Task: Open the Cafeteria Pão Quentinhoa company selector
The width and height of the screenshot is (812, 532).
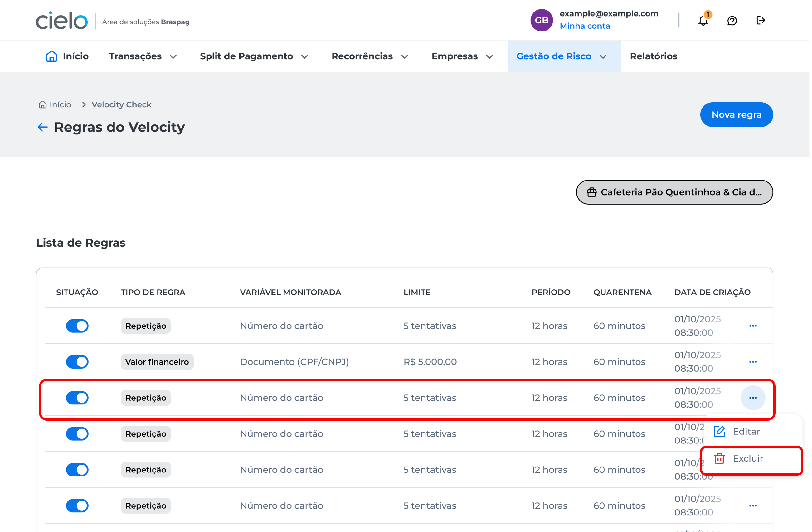Action: 674,192
